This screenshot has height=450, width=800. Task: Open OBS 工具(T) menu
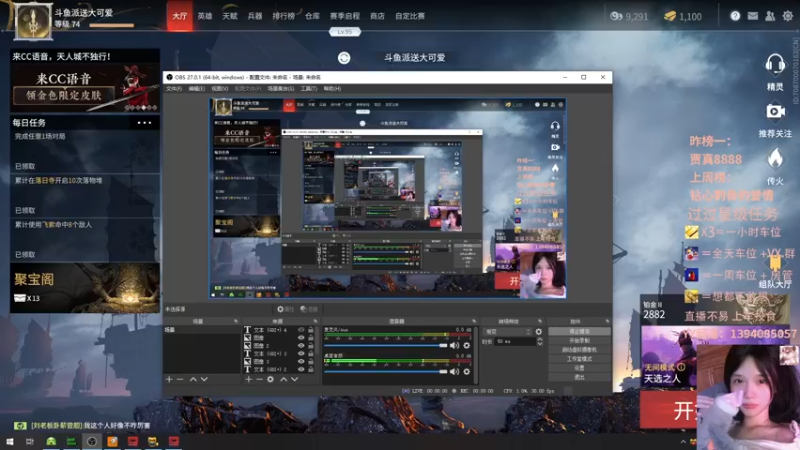pos(309,89)
